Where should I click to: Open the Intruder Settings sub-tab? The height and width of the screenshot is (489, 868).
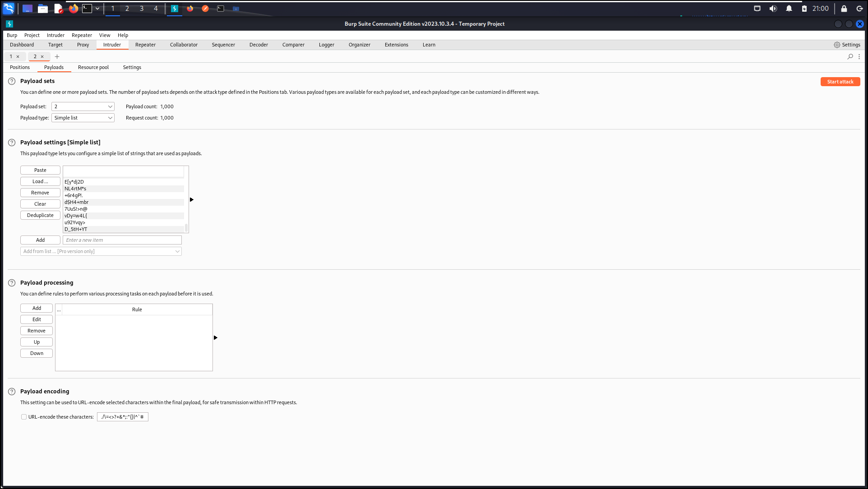pos(132,67)
